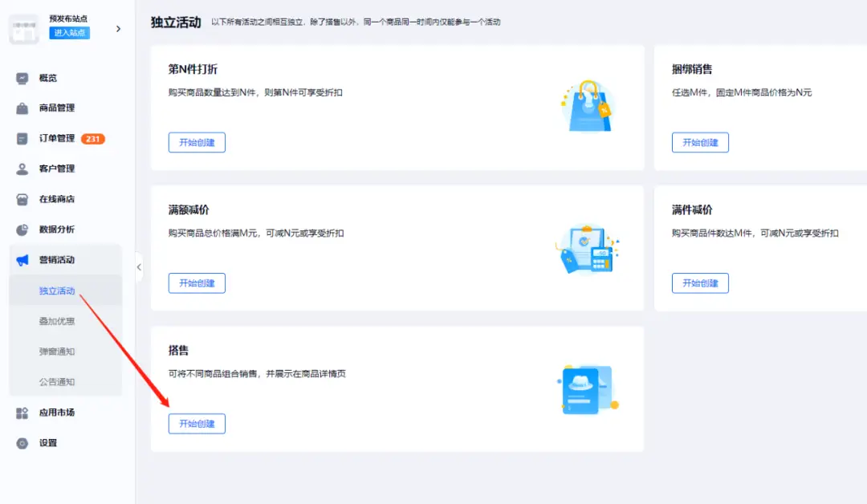Click the 数据分析 pie chart icon
Viewport: 867px width, 504px height.
tap(22, 230)
